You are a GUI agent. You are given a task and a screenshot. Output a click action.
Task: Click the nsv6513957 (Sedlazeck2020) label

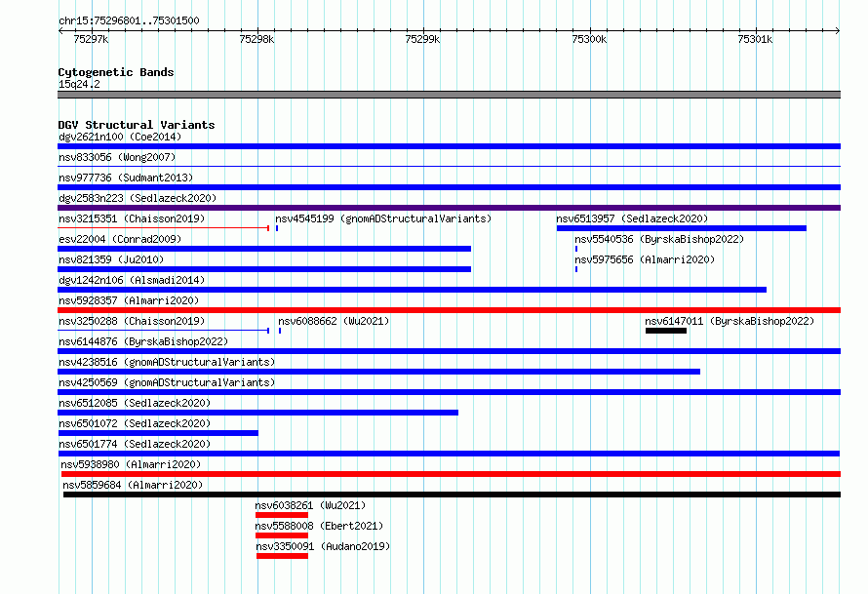pos(632,218)
